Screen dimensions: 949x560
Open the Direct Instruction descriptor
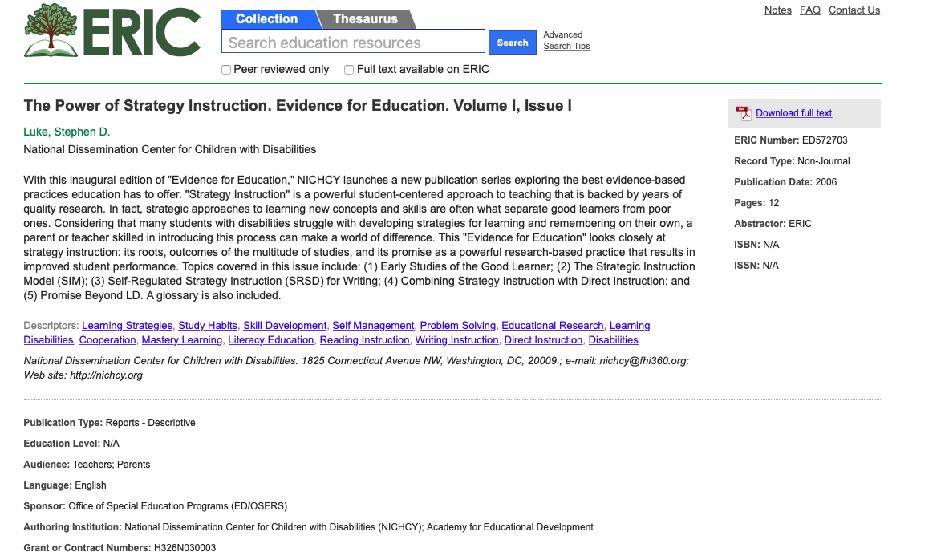544,340
